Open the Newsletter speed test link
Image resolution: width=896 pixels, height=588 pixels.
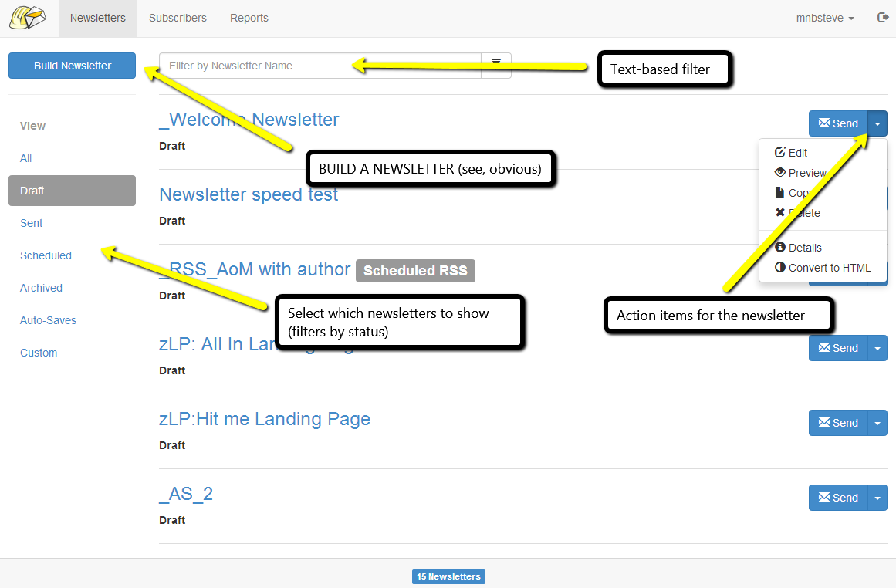pyautogui.click(x=249, y=194)
